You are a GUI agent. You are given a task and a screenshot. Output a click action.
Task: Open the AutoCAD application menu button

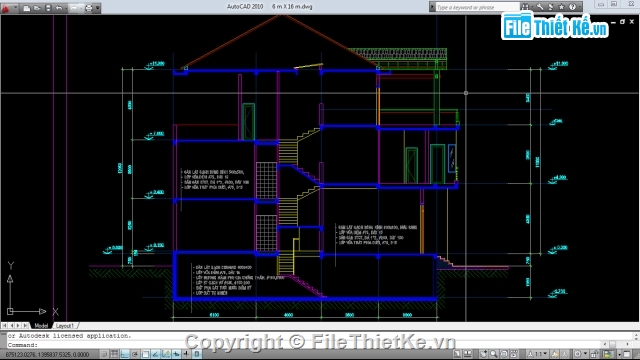(5, 8)
